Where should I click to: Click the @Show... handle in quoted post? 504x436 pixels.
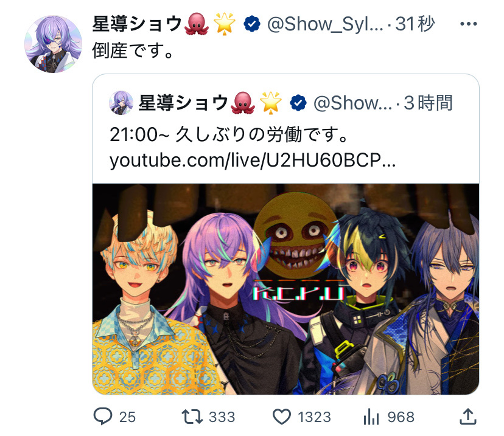352,103
